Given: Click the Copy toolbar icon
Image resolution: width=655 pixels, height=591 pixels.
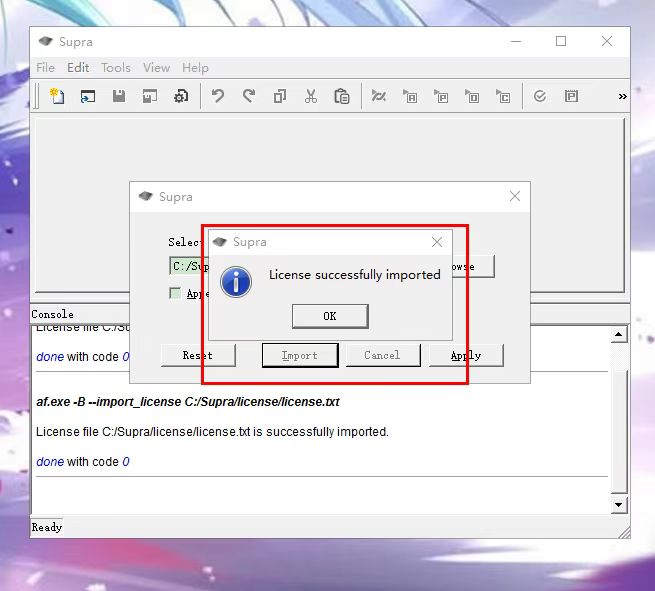Looking at the screenshot, I should pos(280,96).
